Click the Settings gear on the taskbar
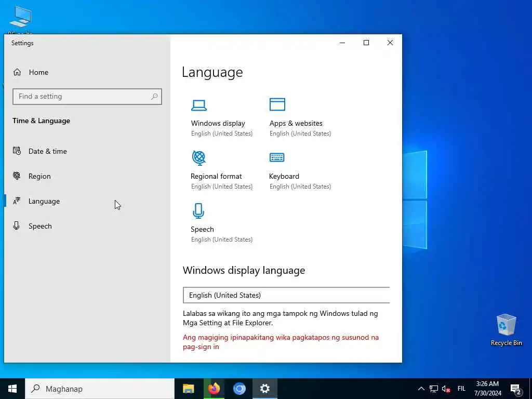 click(x=264, y=389)
